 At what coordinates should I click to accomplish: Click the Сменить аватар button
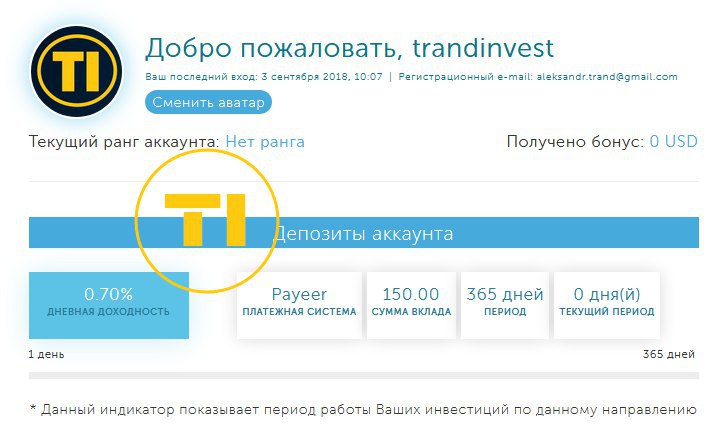pos(208,102)
